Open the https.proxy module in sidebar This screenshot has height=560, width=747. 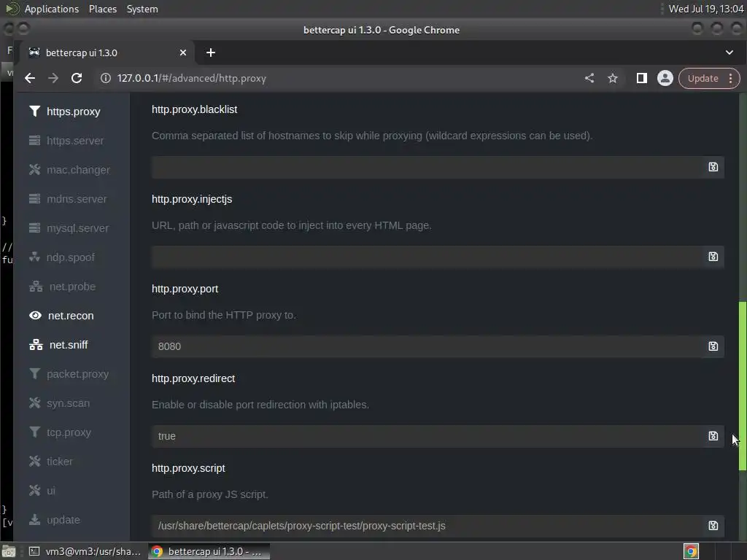click(x=73, y=112)
